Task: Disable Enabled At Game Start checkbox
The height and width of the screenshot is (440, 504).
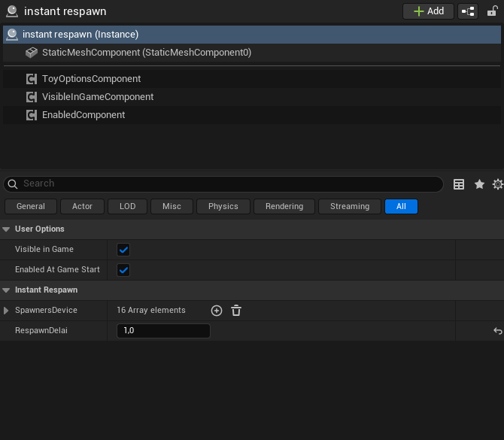Action: tap(124, 270)
